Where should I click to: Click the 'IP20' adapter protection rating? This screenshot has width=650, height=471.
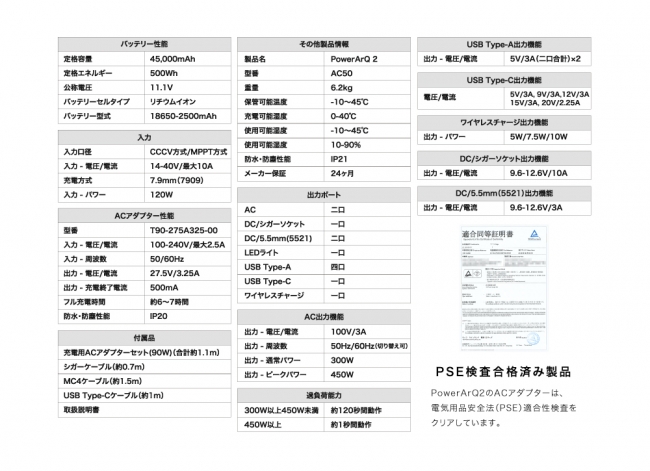tap(159, 316)
